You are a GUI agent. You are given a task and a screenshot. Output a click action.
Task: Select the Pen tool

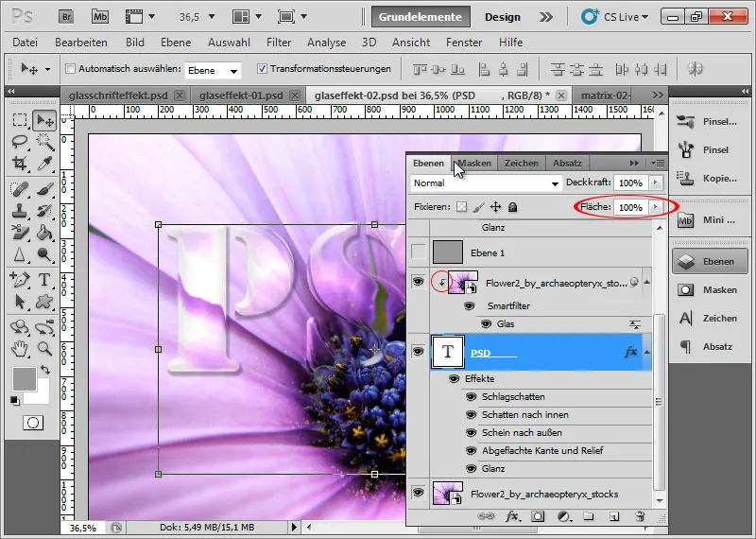coord(19,280)
